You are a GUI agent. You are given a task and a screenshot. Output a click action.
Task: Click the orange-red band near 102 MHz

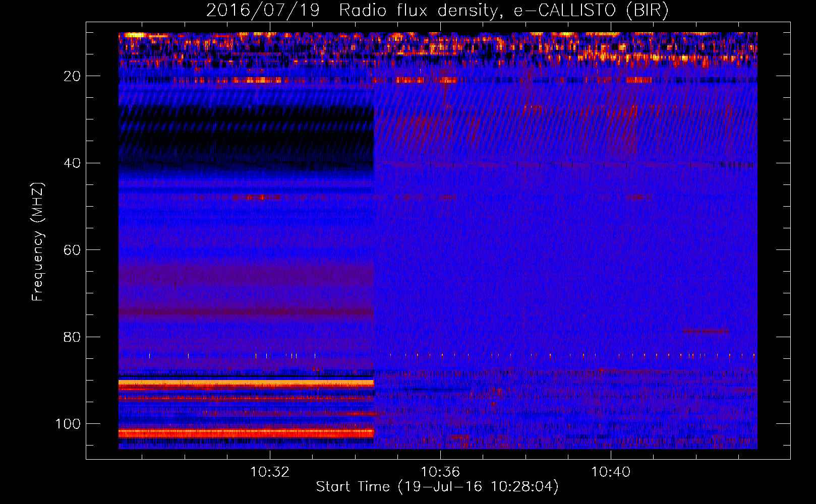click(x=246, y=432)
